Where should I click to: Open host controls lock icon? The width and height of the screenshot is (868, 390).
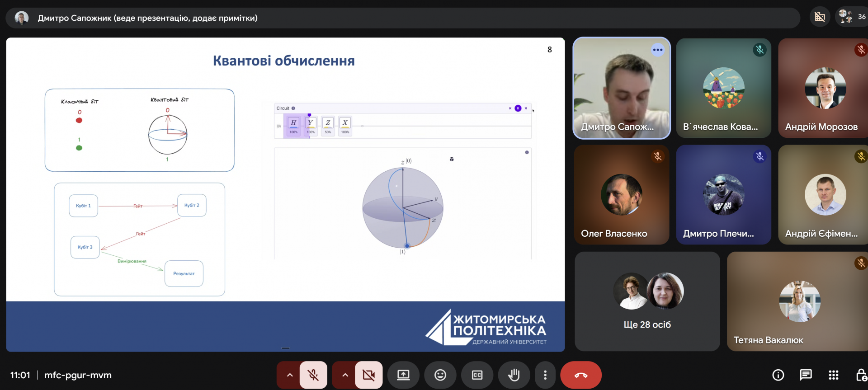click(x=861, y=375)
